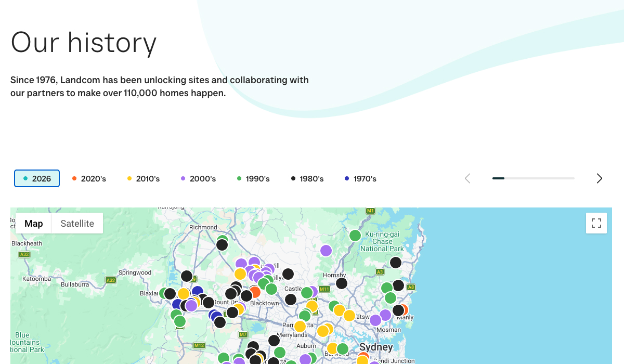
Task: Select the 2026 filter button
Action: click(x=37, y=178)
